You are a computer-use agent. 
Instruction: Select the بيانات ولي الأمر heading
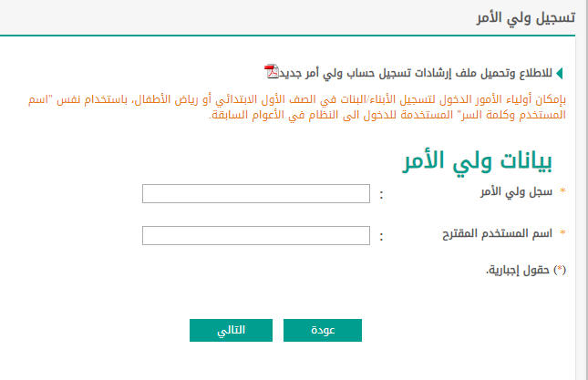[x=477, y=161]
